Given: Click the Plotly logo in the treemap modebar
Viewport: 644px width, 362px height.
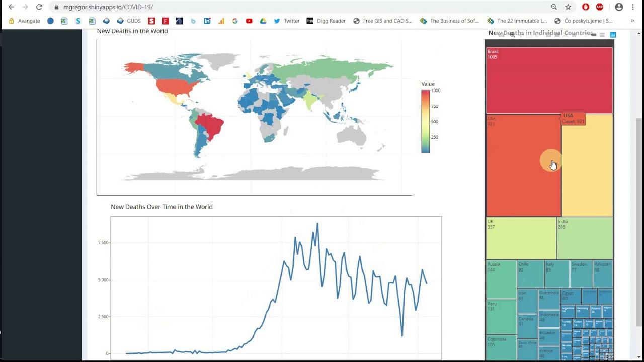Looking at the screenshot, I should pos(613,35).
